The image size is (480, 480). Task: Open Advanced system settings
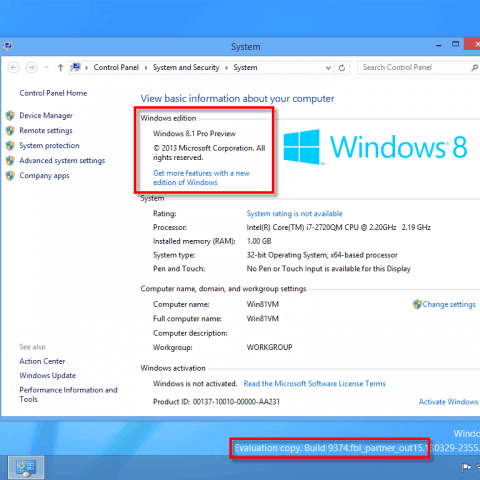[x=62, y=161]
